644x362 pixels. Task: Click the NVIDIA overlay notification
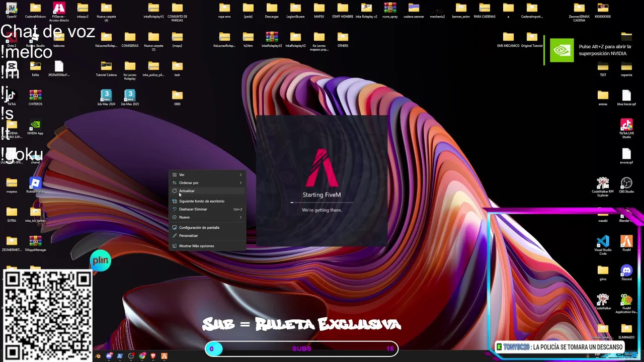tap(594, 50)
